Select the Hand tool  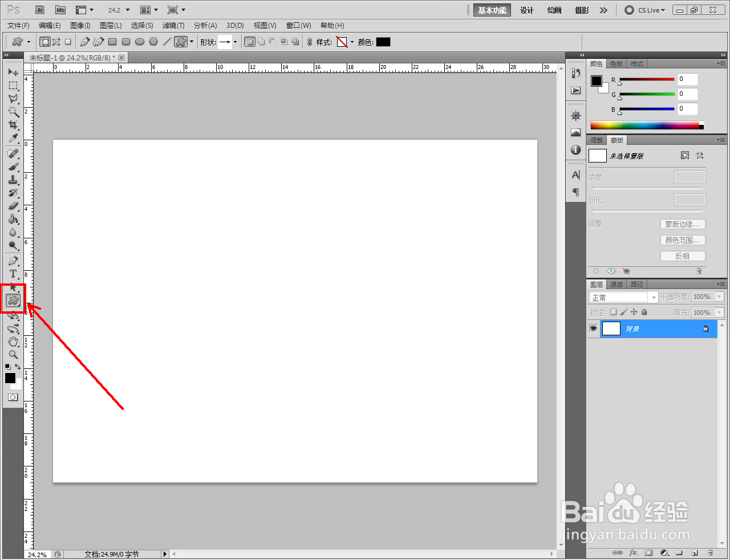click(x=13, y=342)
